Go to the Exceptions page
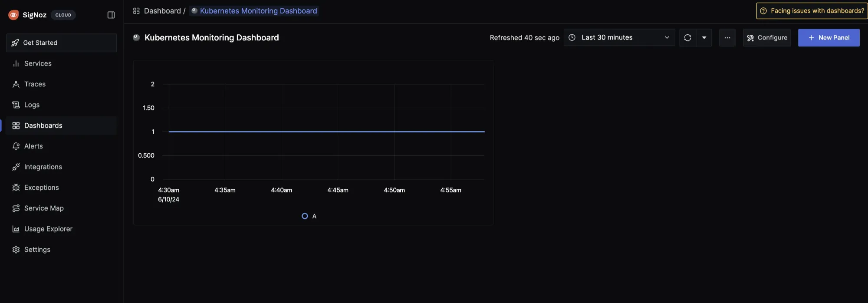 pyautogui.click(x=62, y=188)
